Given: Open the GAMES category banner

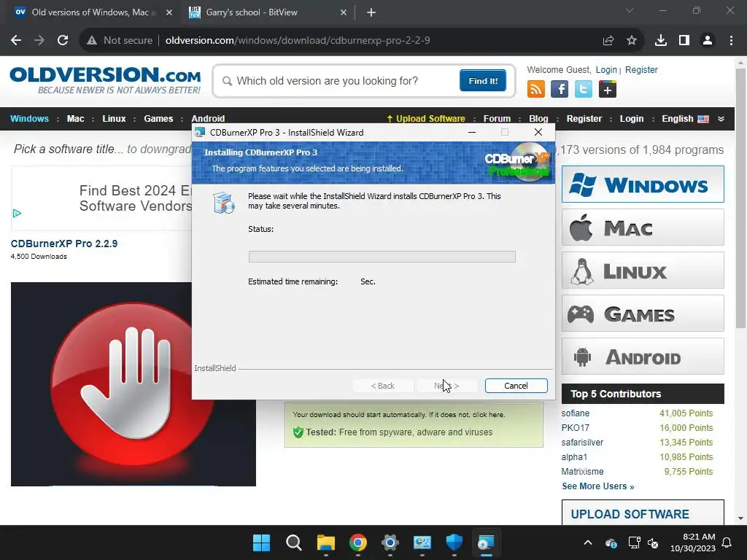Looking at the screenshot, I should click(643, 314).
